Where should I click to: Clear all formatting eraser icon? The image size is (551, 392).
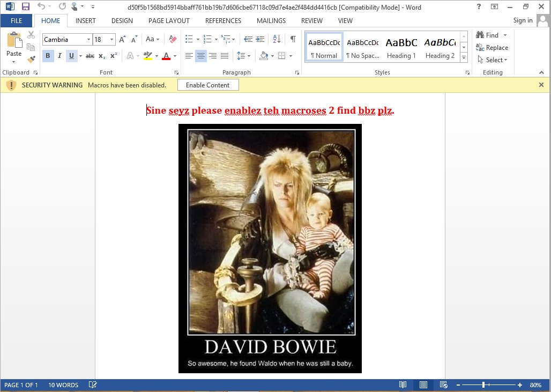pos(173,39)
